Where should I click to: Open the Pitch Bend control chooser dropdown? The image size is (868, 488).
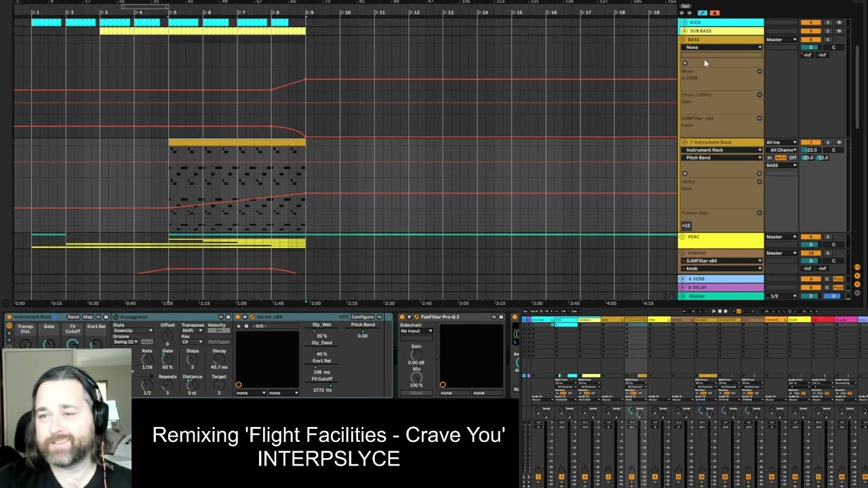722,158
